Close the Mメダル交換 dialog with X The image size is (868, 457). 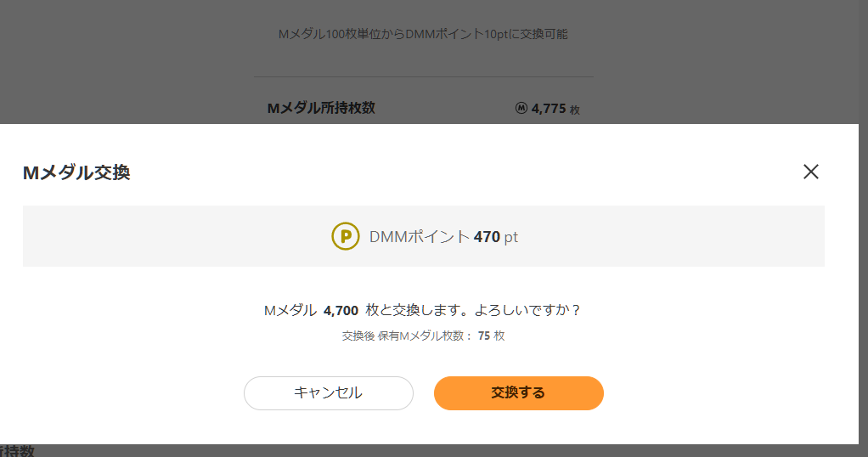(x=811, y=172)
